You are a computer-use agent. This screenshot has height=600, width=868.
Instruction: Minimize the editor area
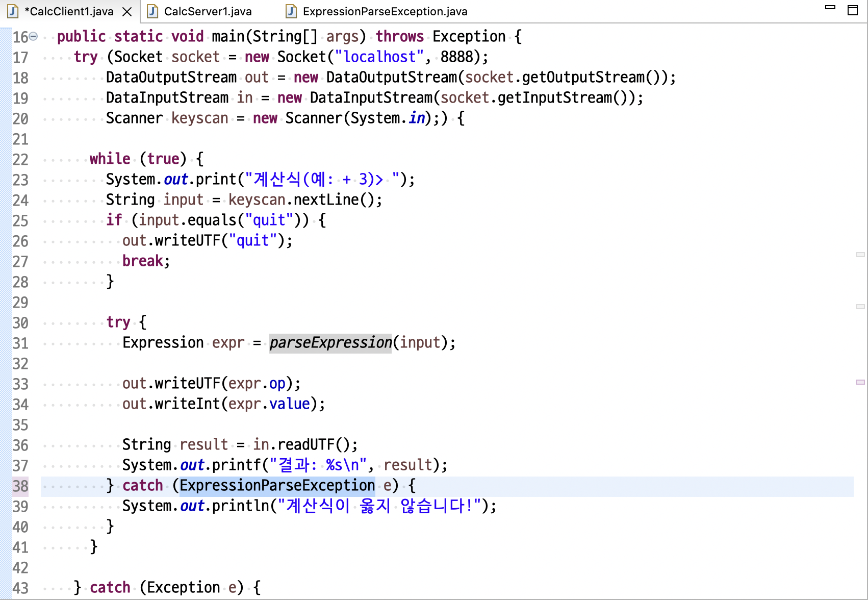830,7
